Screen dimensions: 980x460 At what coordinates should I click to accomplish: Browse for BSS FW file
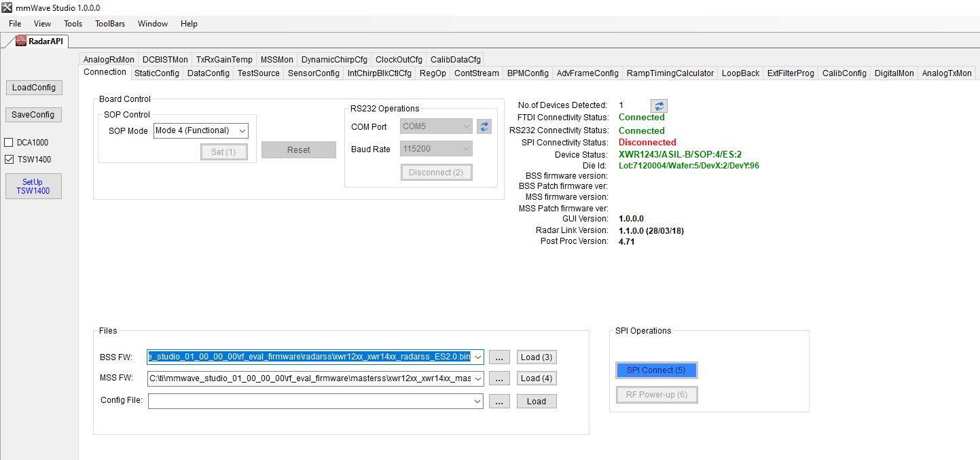pyautogui.click(x=499, y=357)
